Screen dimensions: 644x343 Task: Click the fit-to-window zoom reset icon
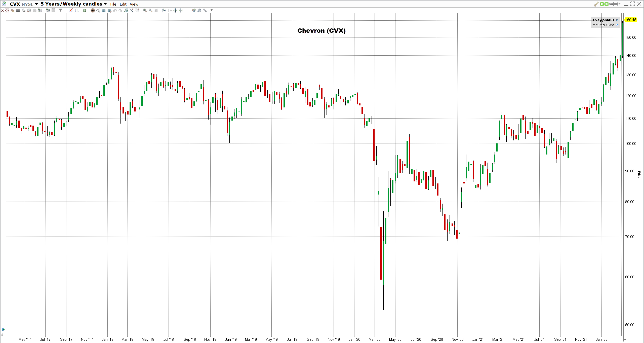coord(156,10)
